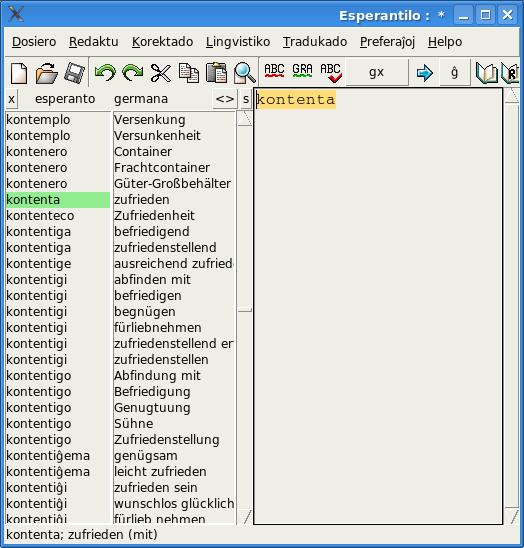Open the esperanto language selector
Image resolution: width=524 pixels, height=548 pixels.
[65, 99]
